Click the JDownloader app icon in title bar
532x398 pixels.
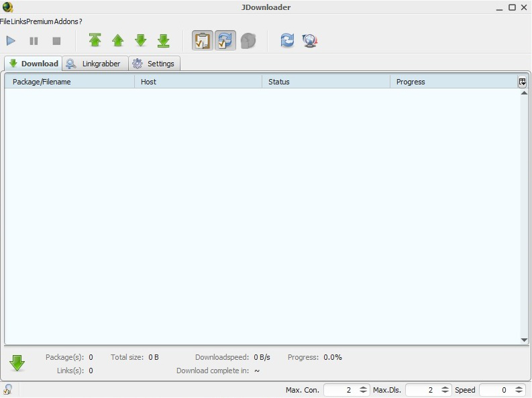coord(7,7)
